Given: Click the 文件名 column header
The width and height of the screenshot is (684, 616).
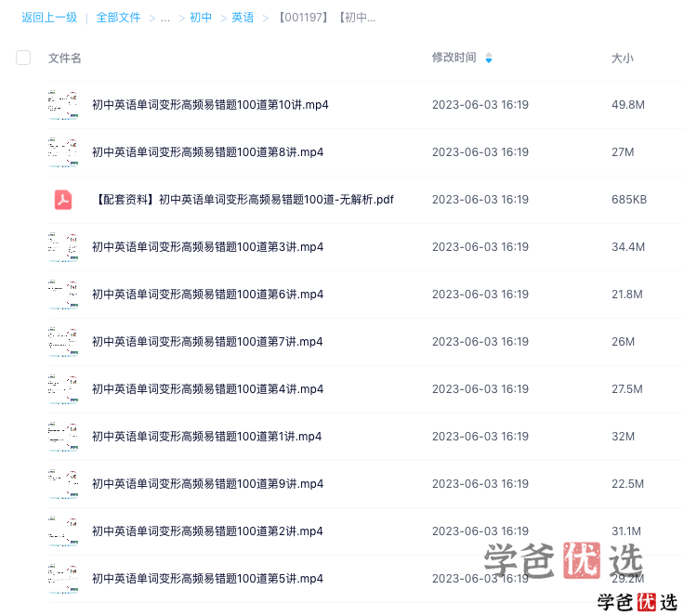Looking at the screenshot, I should coord(64,58).
